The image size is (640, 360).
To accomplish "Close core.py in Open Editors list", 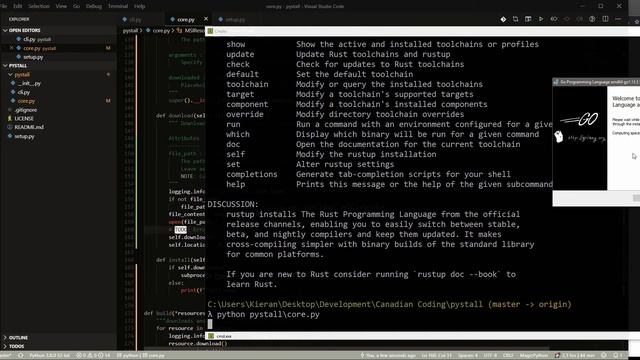I will [11, 48].
